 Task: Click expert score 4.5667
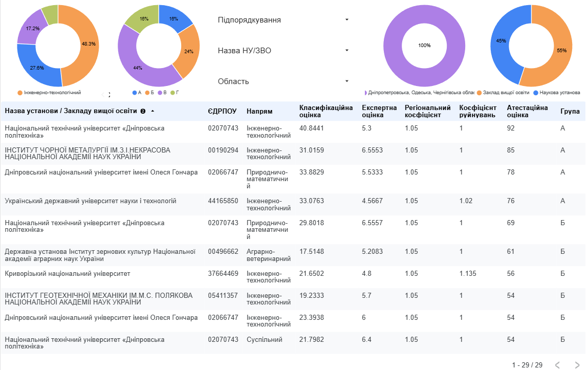click(373, 201)
